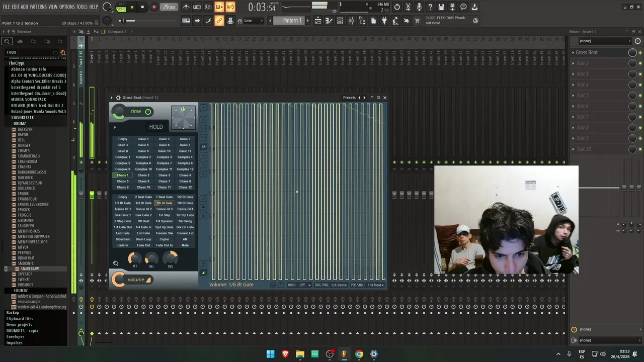Click the browser cloud library icon
The width and height of the screenshot is (644, 362).
(x=20, y=41)
